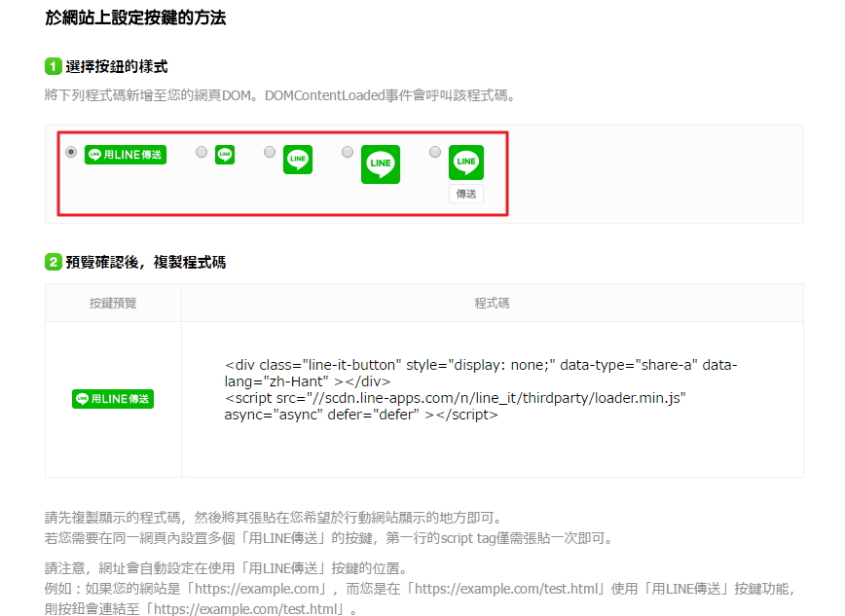Click the code line 'async="async" defer="defer"'
The height and width of the screenshot is (616, 845).
tap(361, 415)
